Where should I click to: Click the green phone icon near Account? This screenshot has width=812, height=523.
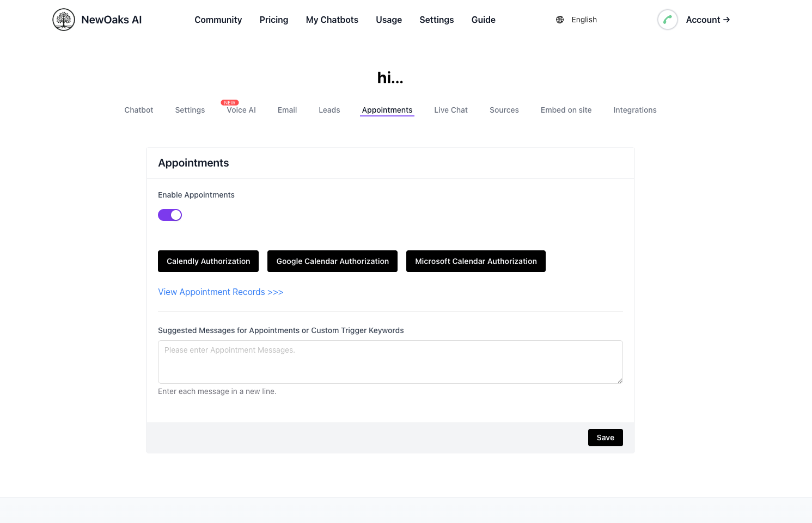coord(668,20)
